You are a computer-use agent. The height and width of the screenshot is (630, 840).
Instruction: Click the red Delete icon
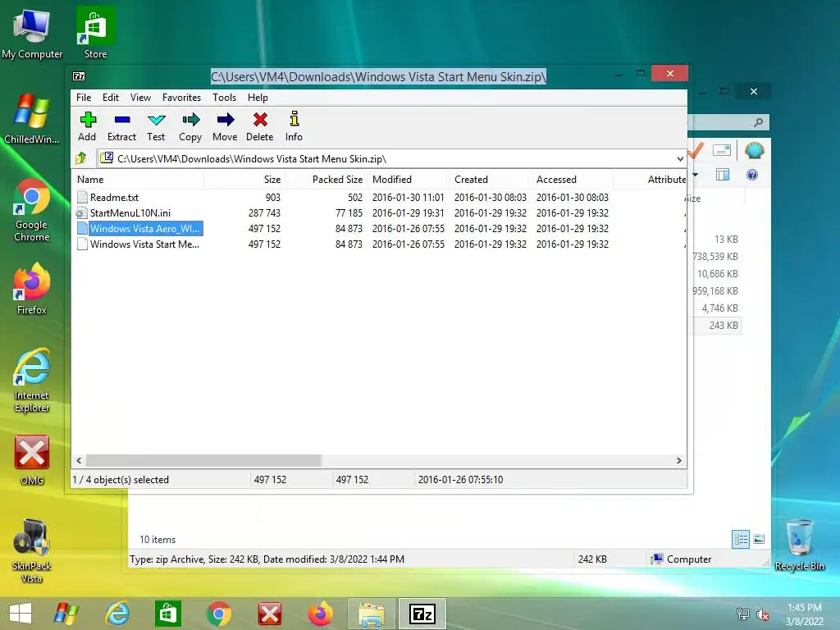point(260,120)
